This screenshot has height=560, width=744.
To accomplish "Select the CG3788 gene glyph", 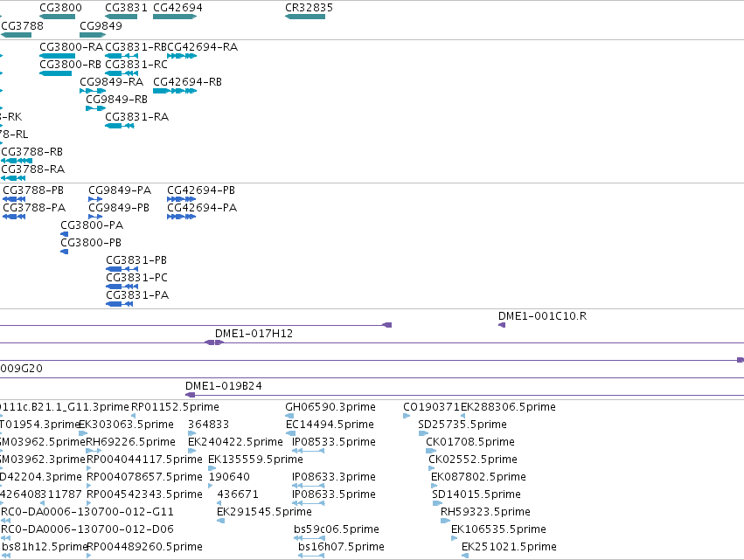I will [x=16, y=35].
